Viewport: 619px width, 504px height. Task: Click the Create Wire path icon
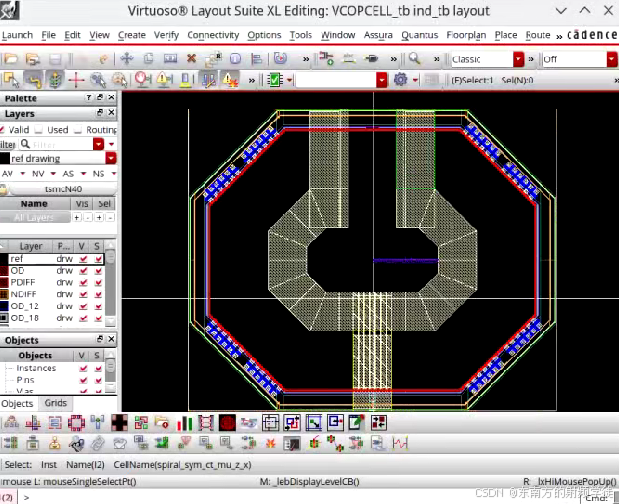tap(349, 59)
